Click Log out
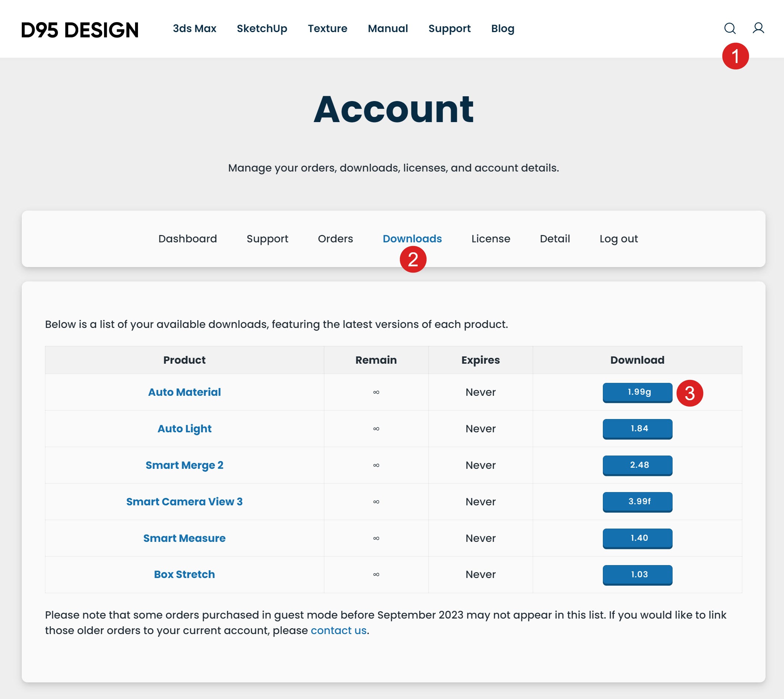 coord(618,239)
